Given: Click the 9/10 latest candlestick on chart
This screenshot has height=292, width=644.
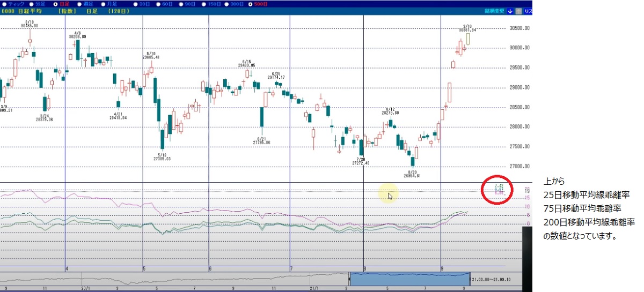Looking at the screenshot, I should (x=468, y=39).
